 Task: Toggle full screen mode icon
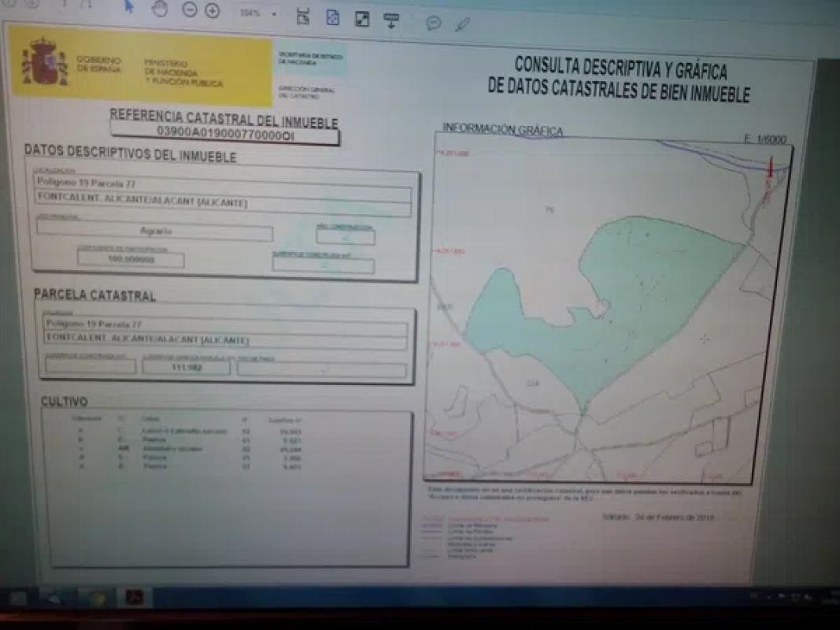coord(362,19)
